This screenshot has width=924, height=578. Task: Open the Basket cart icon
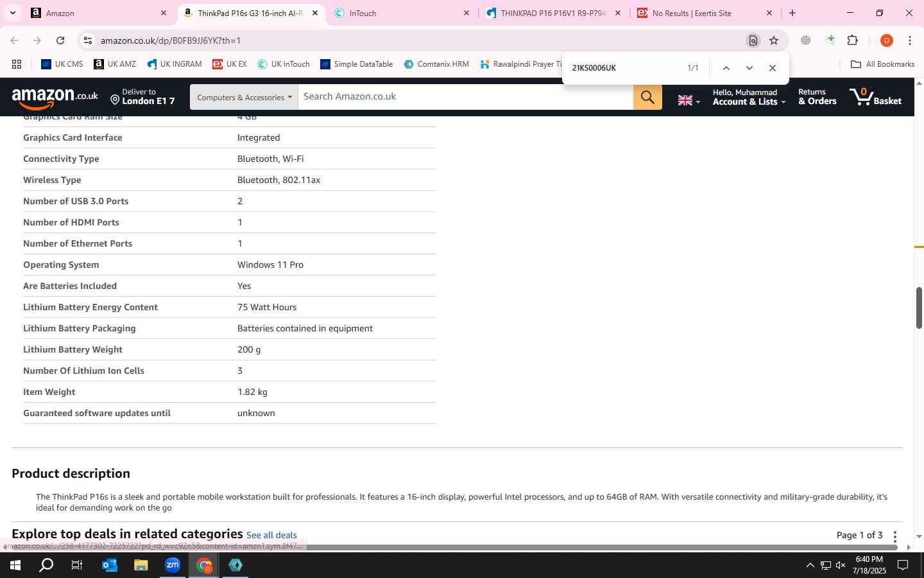[876, 97]
